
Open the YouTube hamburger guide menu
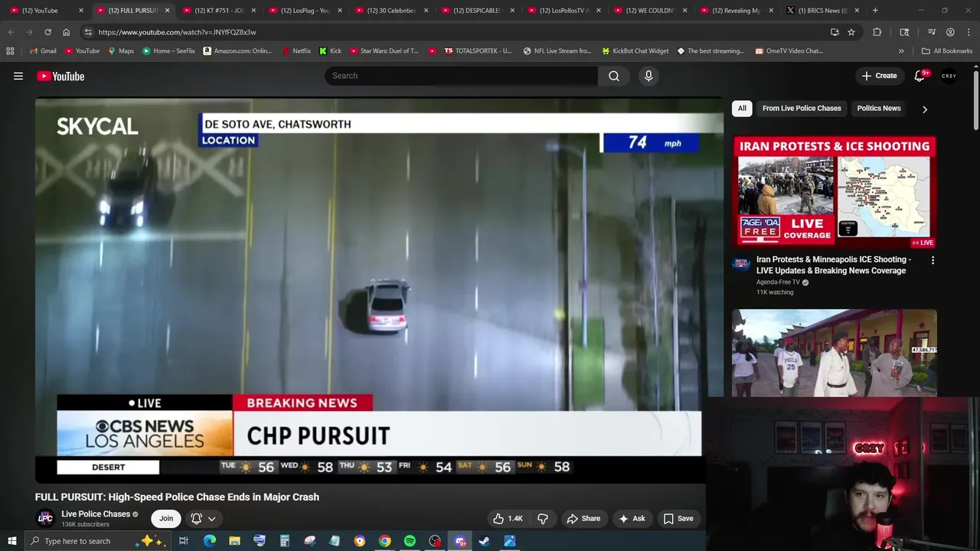[x=18, y=76]
